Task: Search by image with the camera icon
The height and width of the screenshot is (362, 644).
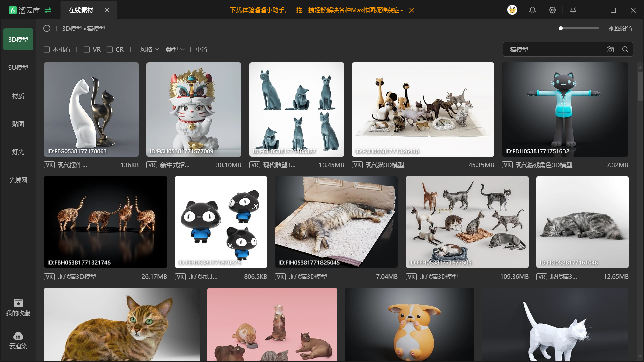Action: 610,49
